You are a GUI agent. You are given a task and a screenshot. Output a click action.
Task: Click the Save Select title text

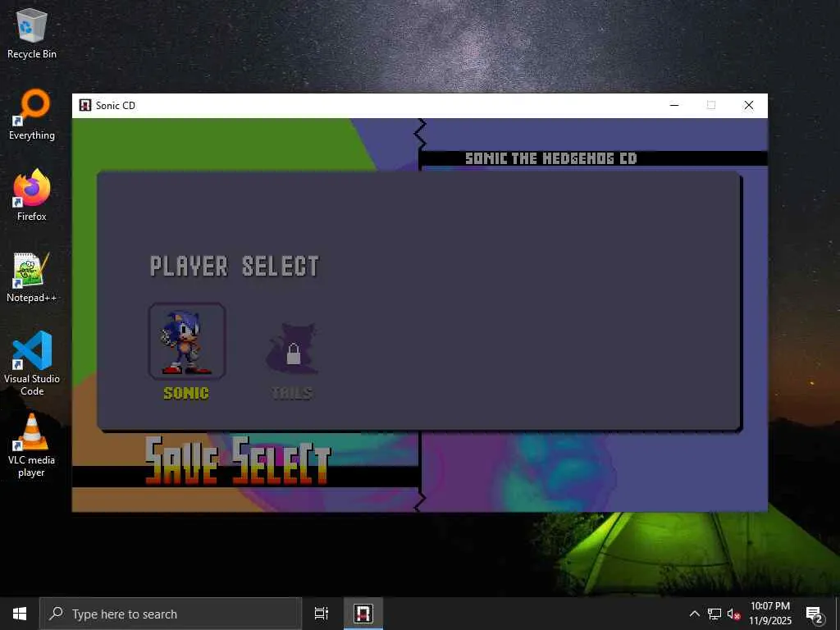238,461
